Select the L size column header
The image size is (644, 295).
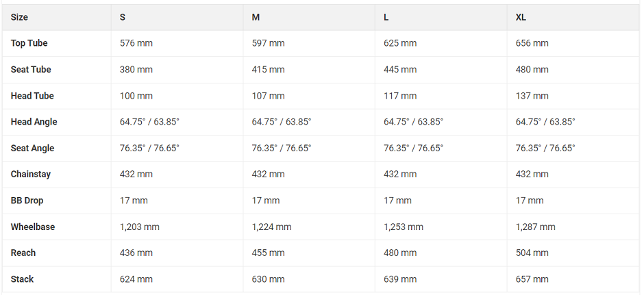(x=386, y=17)
